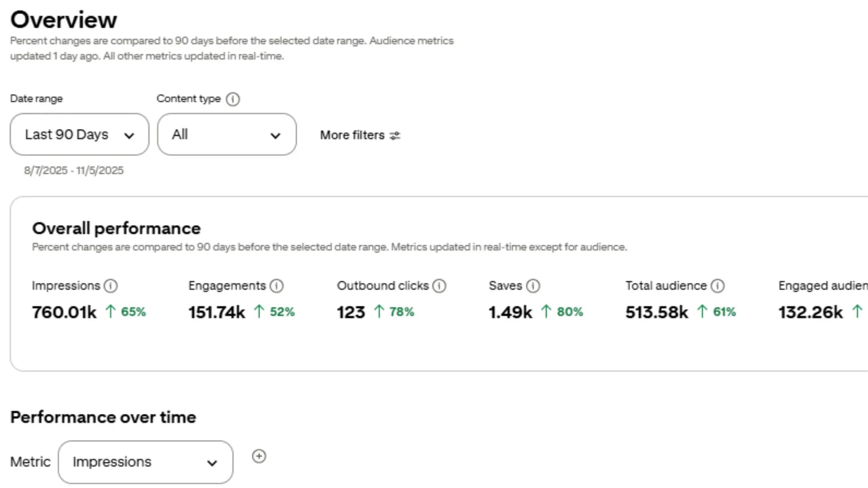Image resolution: width=868 pixels, height=488 pixels.
Task: Open the Content type info icon
Action: pos(233,99)
